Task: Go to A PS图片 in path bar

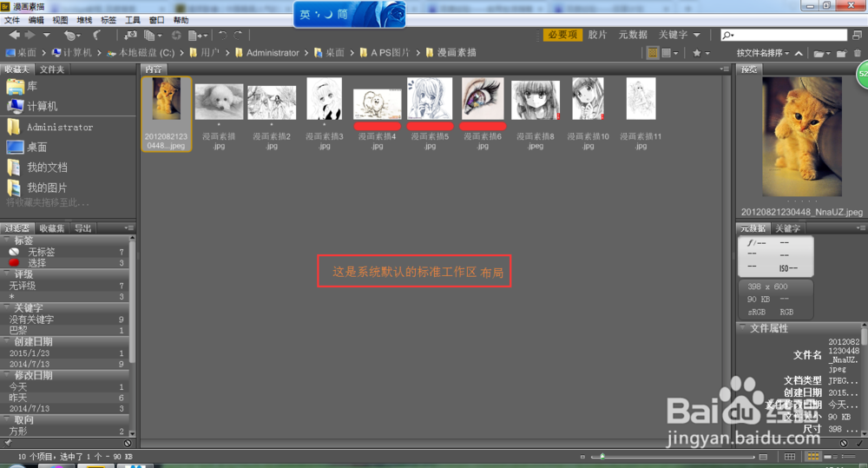Action: point(385,53)
